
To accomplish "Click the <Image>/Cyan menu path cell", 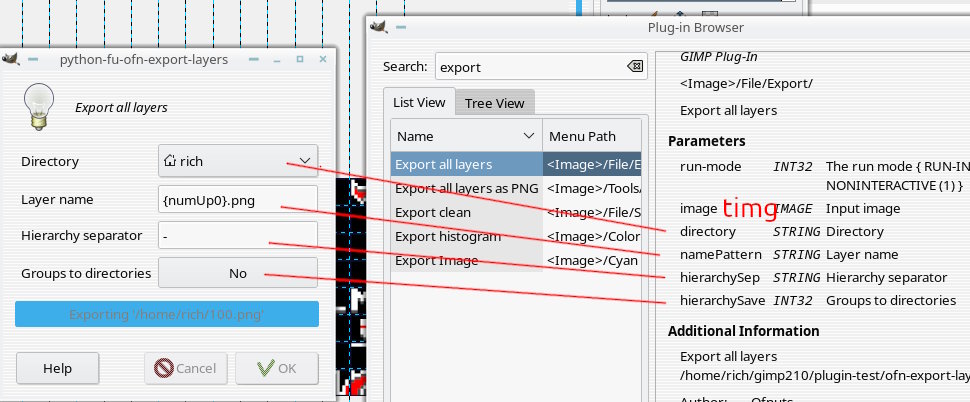I will point(592,260).
